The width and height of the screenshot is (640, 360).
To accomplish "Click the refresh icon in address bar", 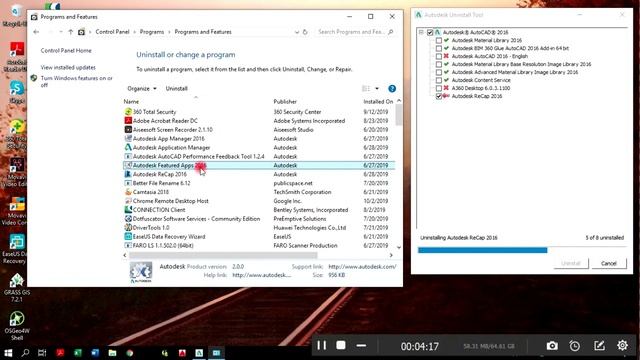I will tap(305, 32).
